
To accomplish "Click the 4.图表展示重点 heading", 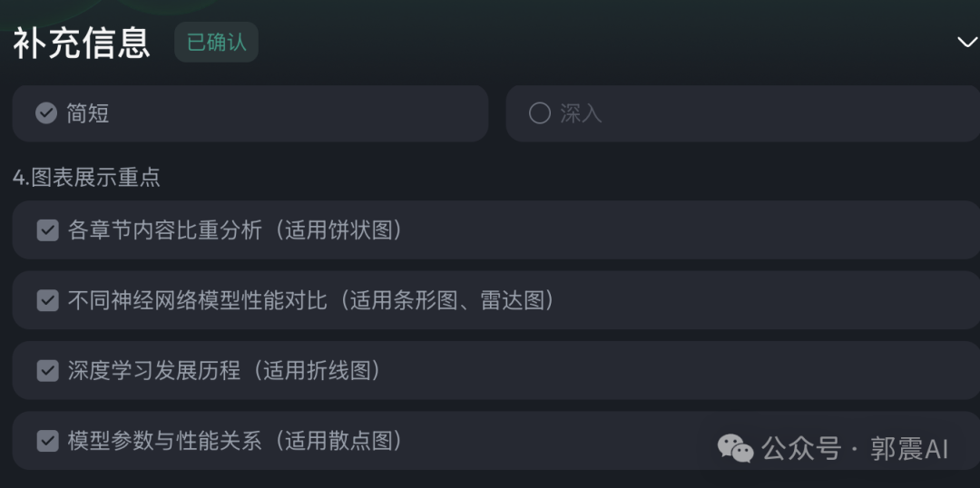I will pos(86,177).
